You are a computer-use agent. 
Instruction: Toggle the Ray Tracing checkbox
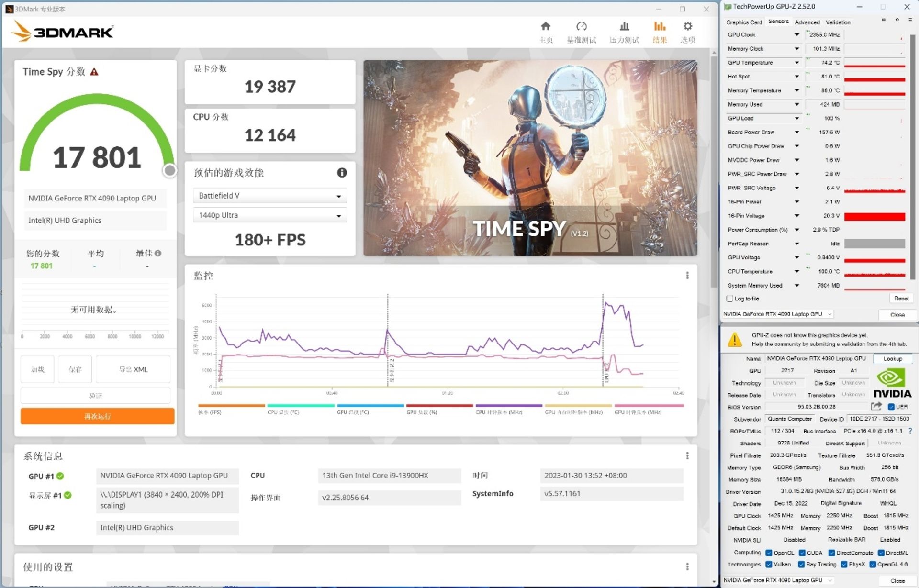[x=801, y=564]
